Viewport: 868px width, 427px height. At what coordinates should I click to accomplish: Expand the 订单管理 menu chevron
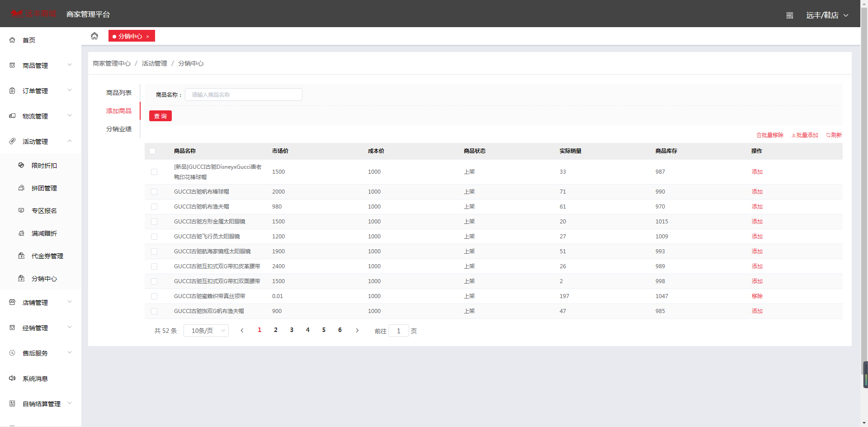(x=70, y=90)
